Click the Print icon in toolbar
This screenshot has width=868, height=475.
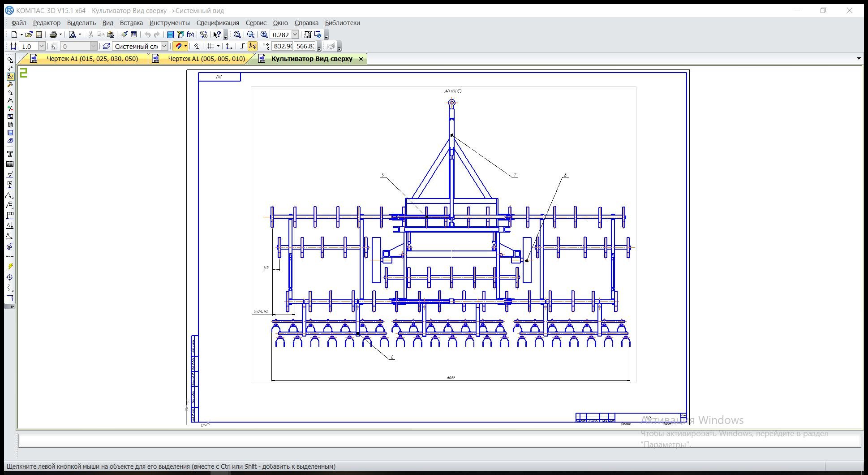tap(53, 35)
